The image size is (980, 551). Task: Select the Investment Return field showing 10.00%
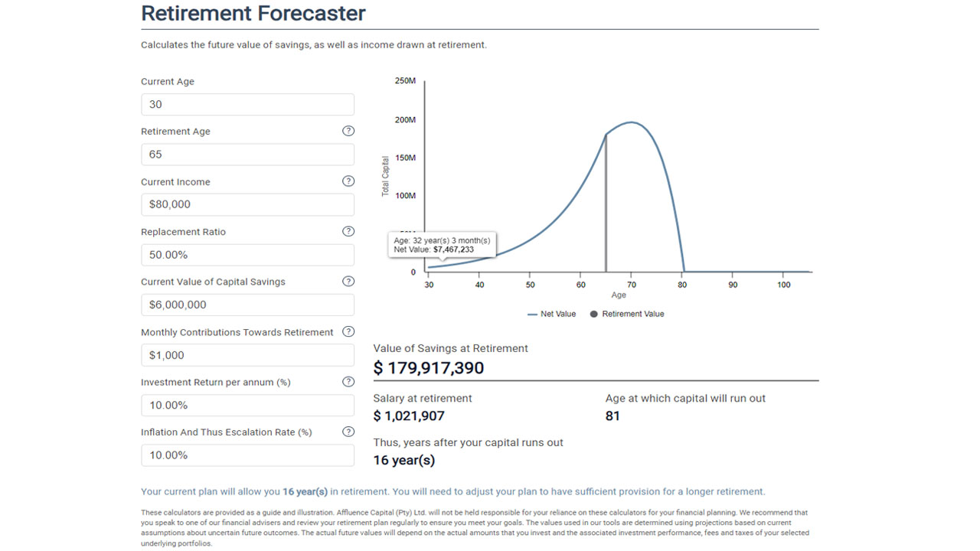coord(247,405)
